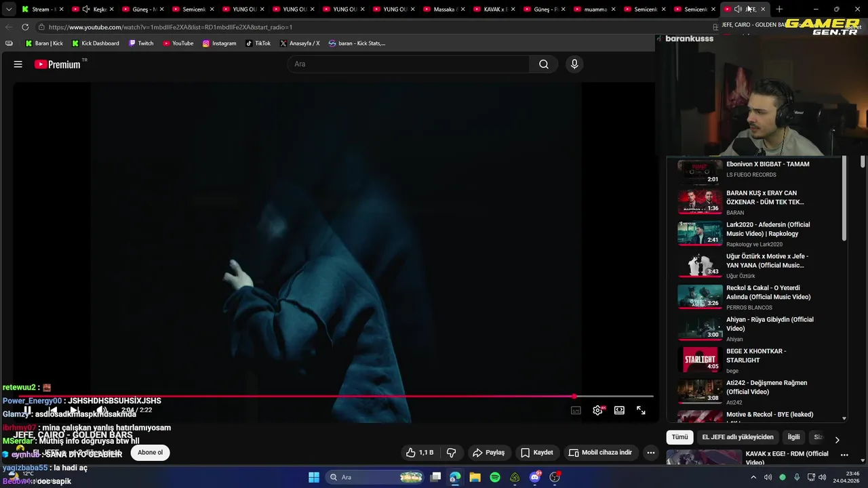The width and height of the screenshot is (868, 488).
Task: Open a new browser tab with plus
Action: coord(779,9)
